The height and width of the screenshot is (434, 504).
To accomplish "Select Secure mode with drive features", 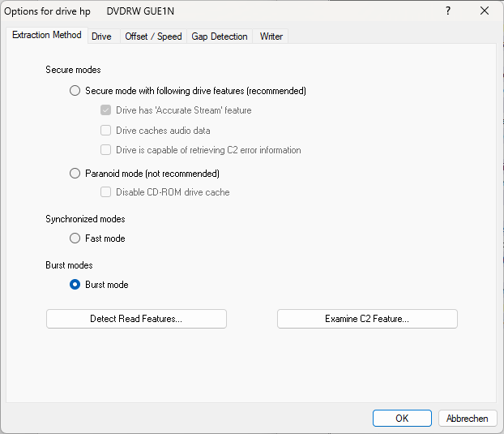I will pos(75,91).
